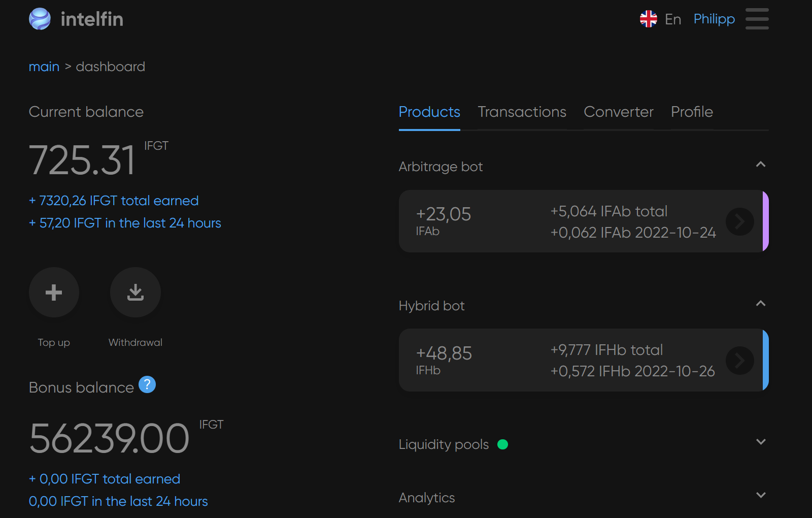Switch to the Converter tab
The height and width of the screenshot is (518, 812).
click(x=618, y=112)
